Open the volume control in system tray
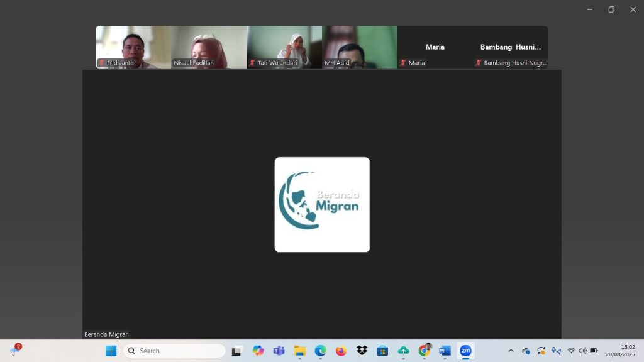The width and height of the screenshot is (644, 362). 582,351
